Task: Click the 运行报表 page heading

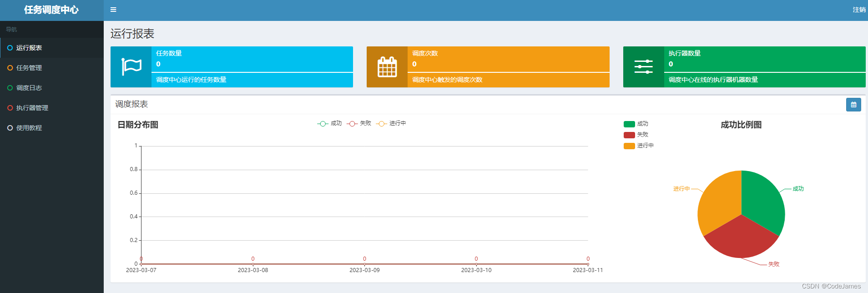Action: click(132, 34)
